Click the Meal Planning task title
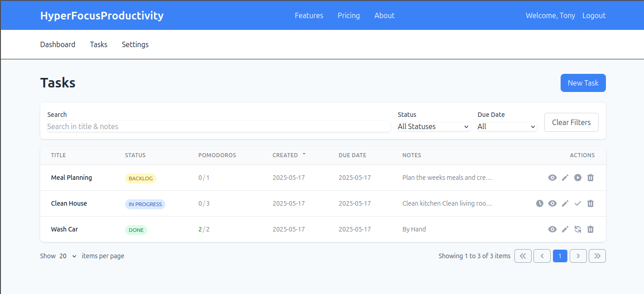 [72, 178]
